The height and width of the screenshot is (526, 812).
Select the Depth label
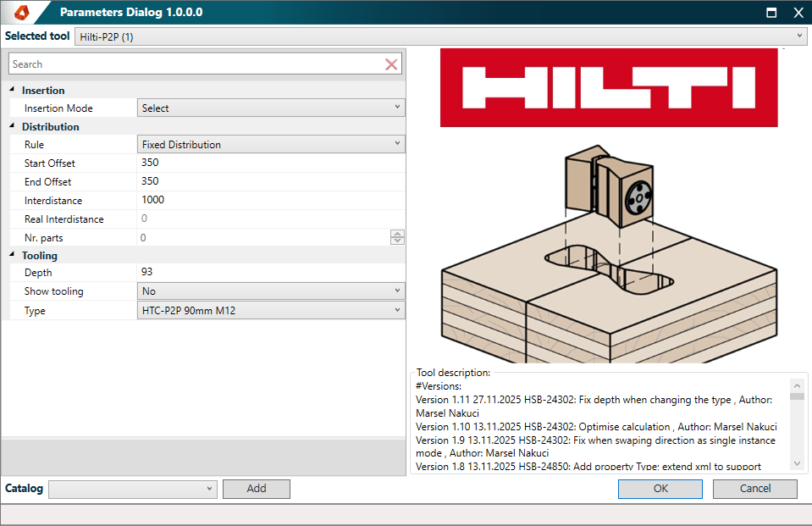[38, 273]
